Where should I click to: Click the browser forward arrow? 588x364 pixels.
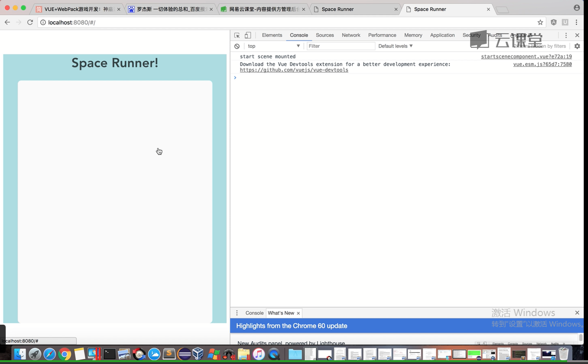19,22
